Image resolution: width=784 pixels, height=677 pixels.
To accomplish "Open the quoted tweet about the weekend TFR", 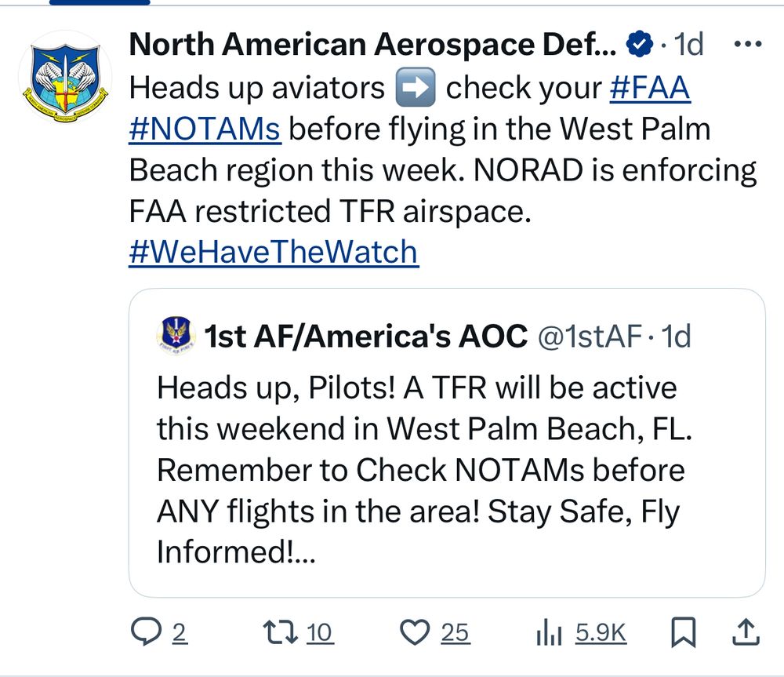I will pos(447,469).
